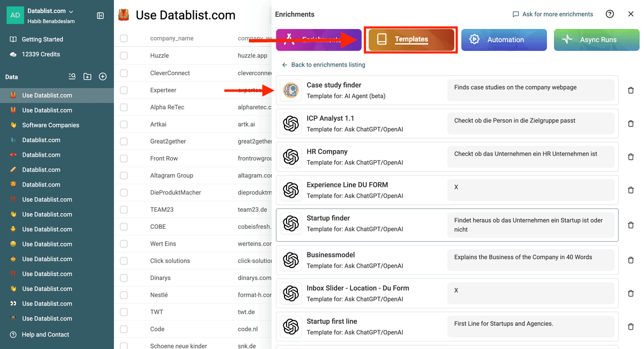Delete the Startup finder template

631,225
